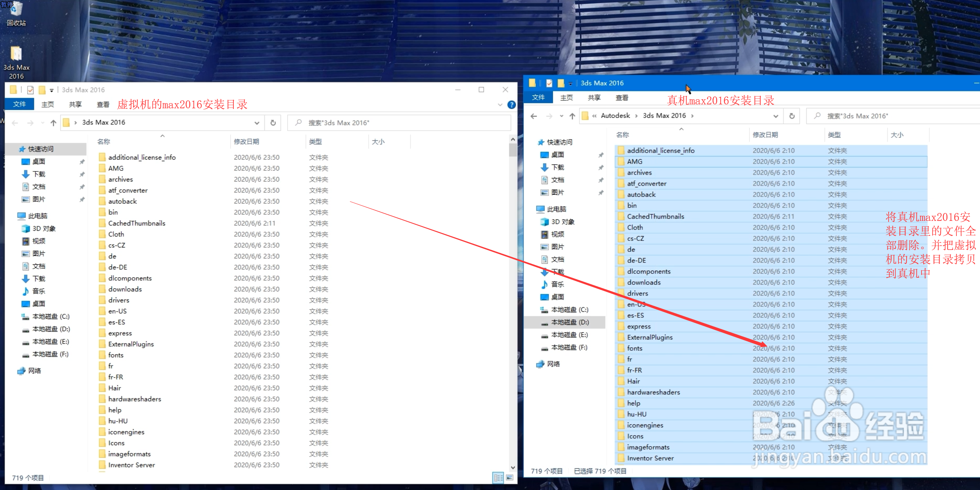Switch the left window to details view
The image size is (980, 490).
click(498, 477)
